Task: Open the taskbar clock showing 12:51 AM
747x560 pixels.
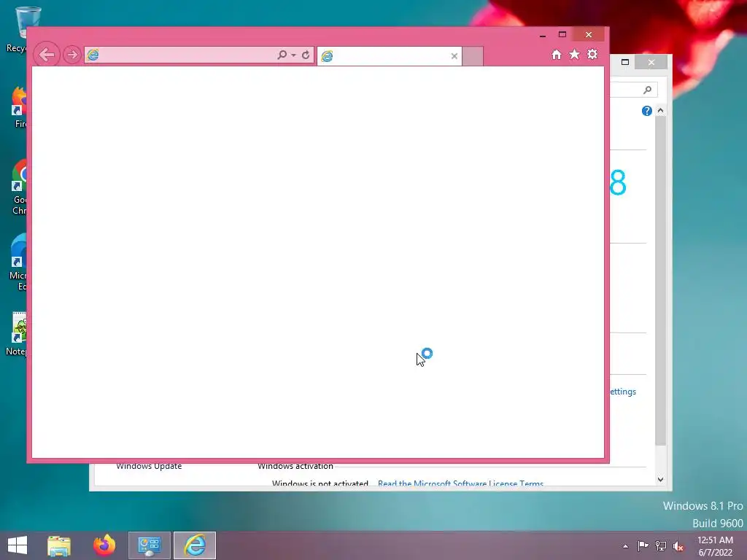Action: click(715, 546)
